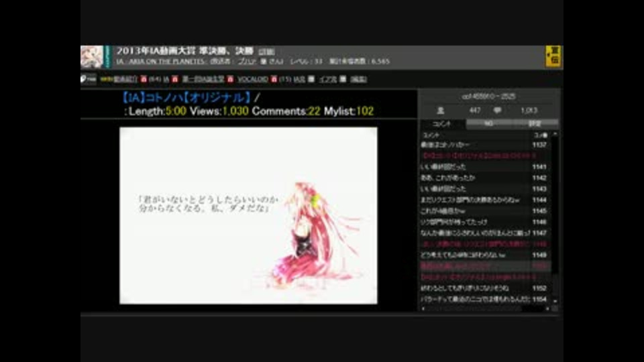Select comment row numbered 1137
The width and height of the screenshot is (644, 362).
click(485, 145)
